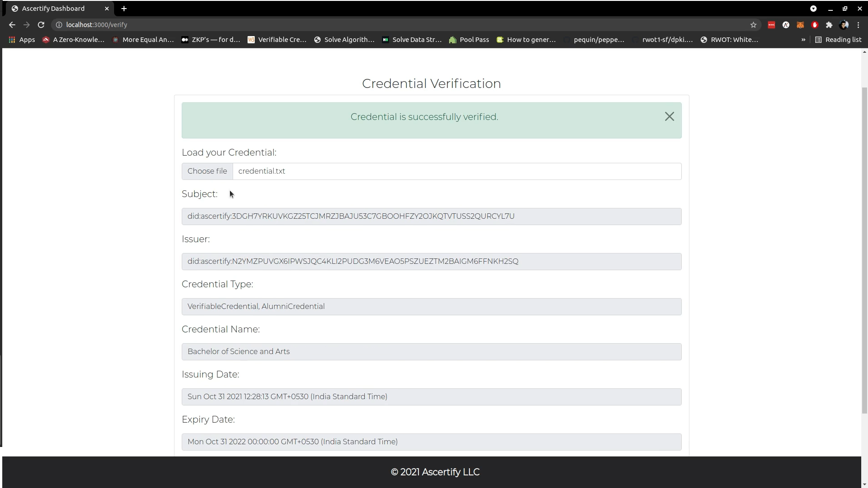
Task: Open the tab search dropdown arrow
Action: [813, 9]
